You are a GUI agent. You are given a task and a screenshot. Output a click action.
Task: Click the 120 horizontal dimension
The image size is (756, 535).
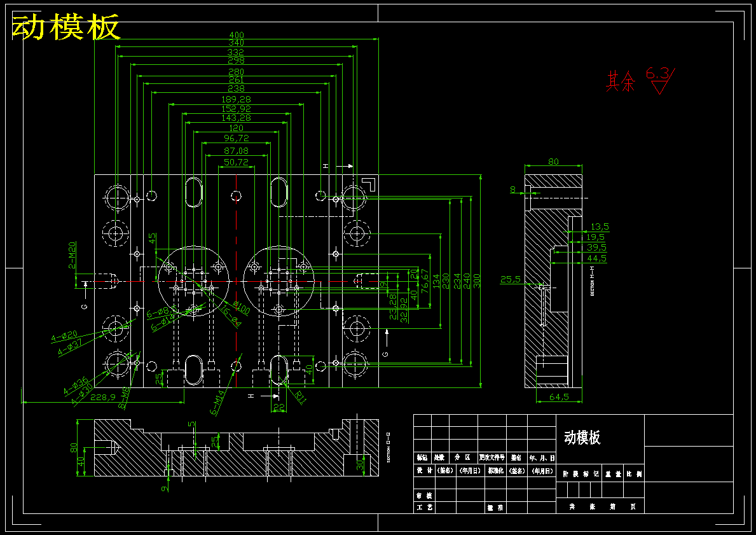coord(237,129)
